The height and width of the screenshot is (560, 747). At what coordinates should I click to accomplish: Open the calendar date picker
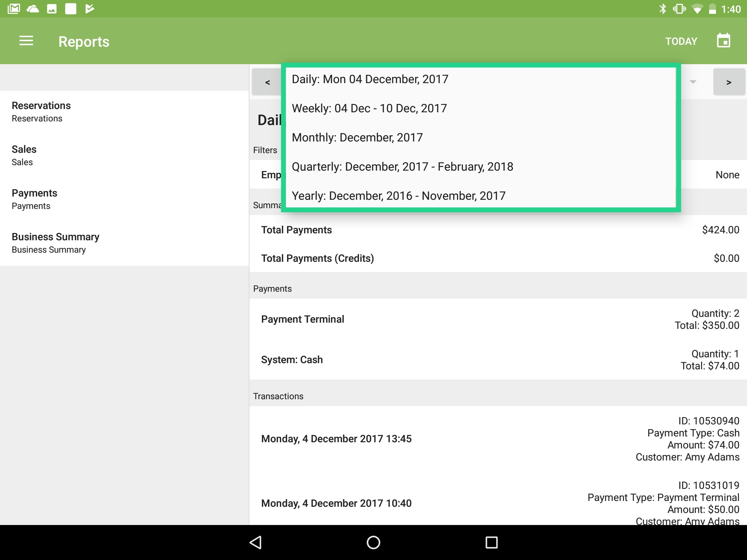[x=723, y=40]
